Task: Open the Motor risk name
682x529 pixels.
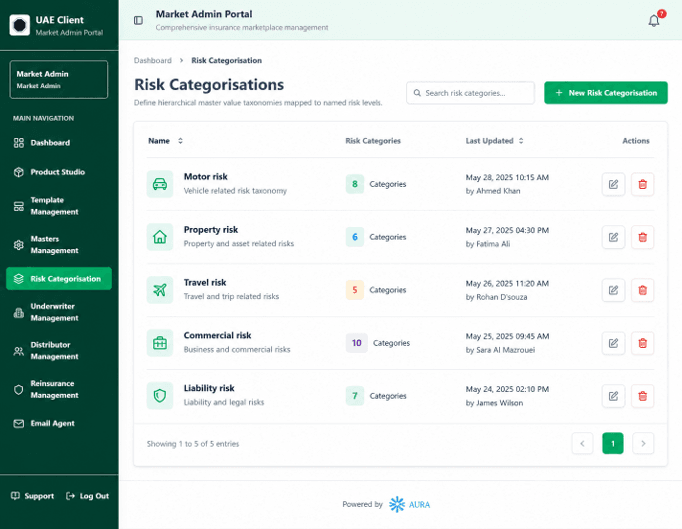Action: (x=205, y=177)
